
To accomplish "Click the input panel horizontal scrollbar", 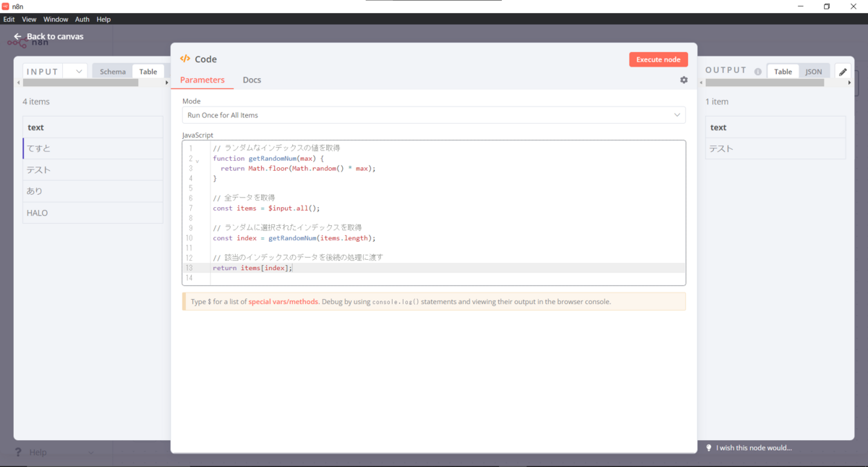I will coord(81,83).
